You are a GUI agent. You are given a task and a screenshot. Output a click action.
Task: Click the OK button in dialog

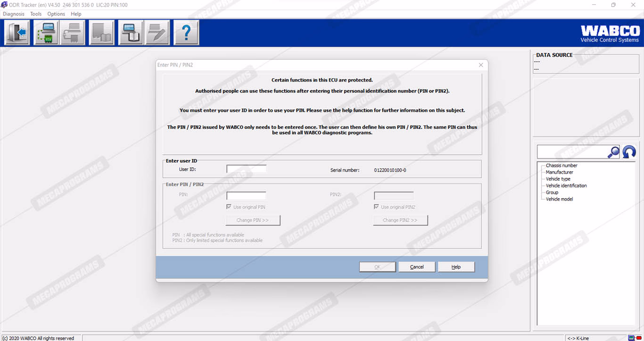[x=377, y=267]
